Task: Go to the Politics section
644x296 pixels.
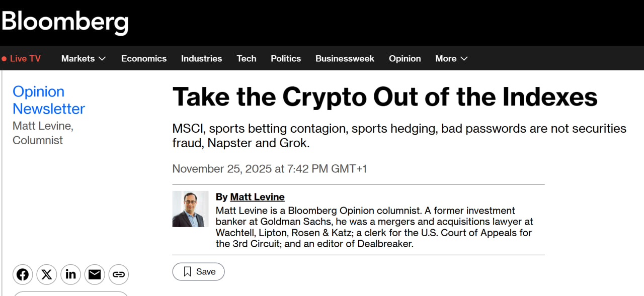Action: coord(286,59)
